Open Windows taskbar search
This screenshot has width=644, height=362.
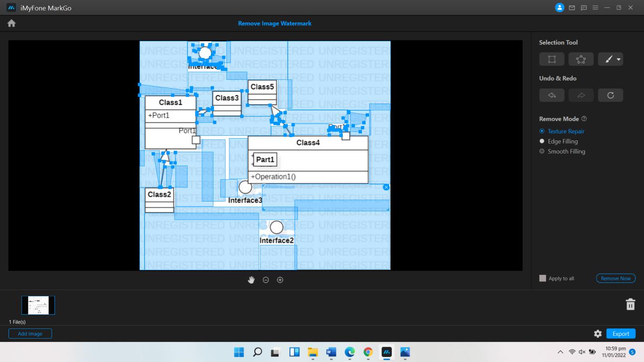tap(257, 352)
